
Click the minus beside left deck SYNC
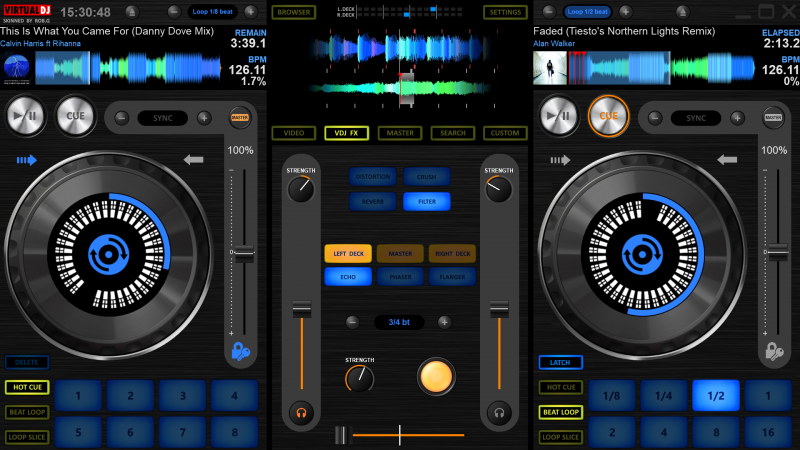coord(121,118)
